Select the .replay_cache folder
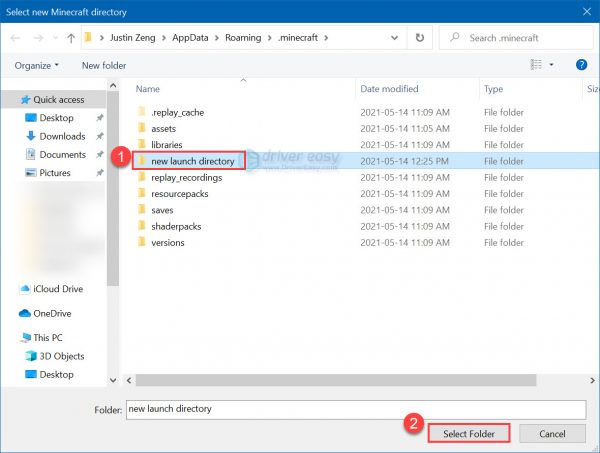 point(178,112)
